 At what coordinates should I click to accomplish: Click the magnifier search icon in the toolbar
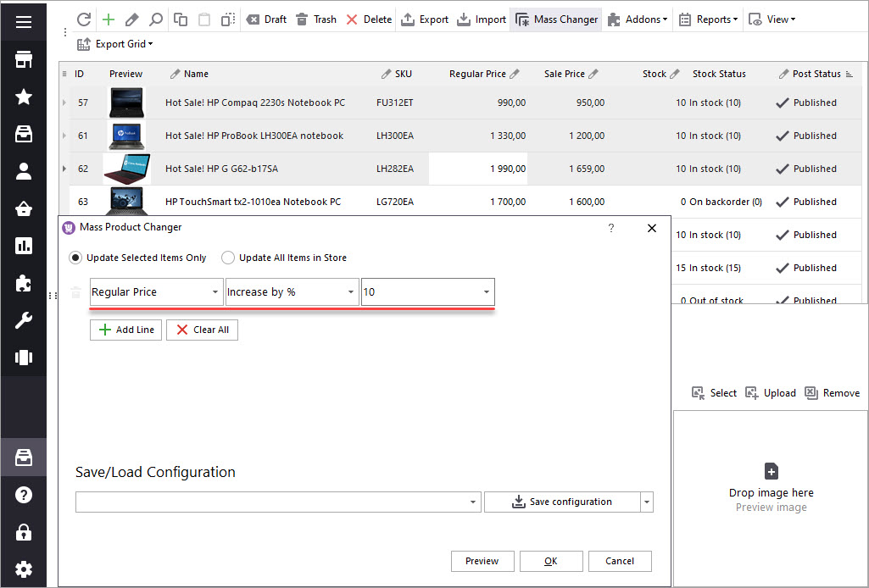click(155, 19)
